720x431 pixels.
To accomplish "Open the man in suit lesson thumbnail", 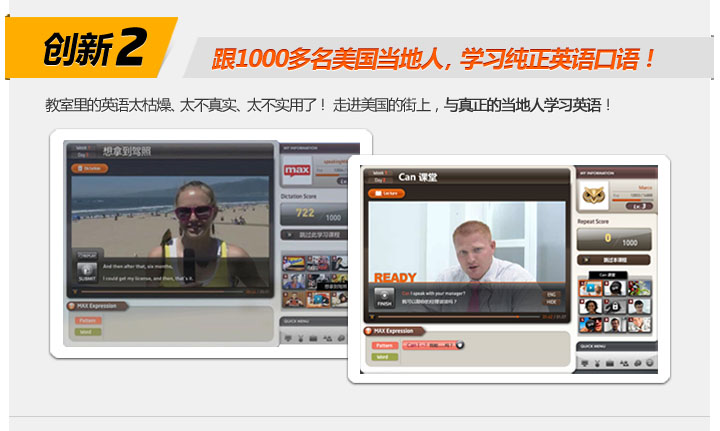I will pyautogui.click(x=614, y=325).
